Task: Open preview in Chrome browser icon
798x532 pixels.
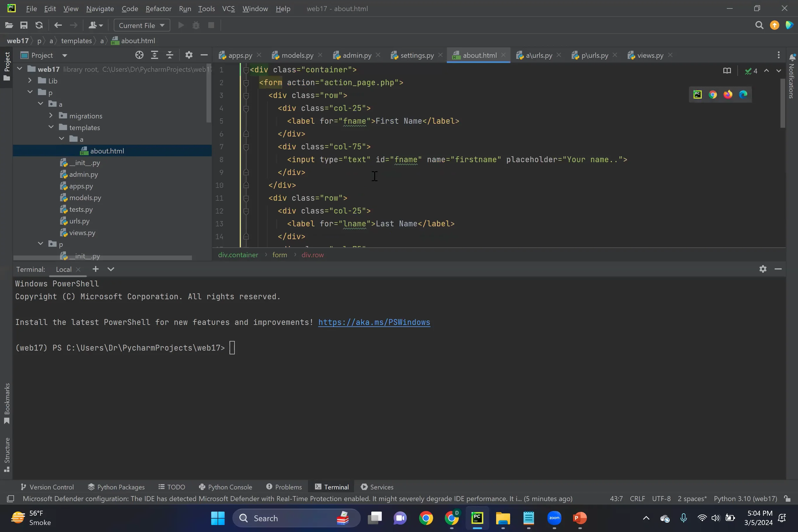Action: (x=713, y=95)
